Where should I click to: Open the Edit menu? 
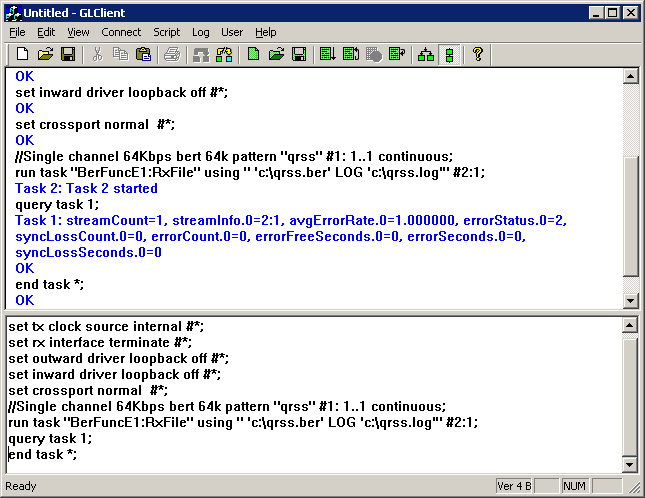46,32
